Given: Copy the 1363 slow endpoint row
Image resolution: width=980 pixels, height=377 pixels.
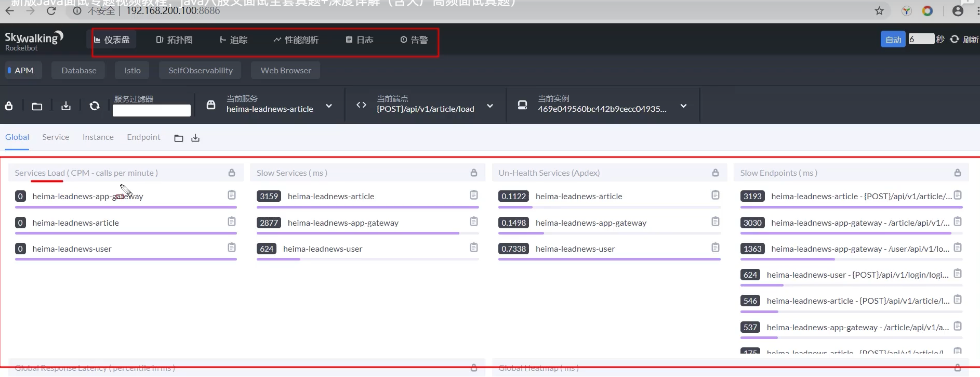Looking at the screenshot, I should click(x=958, y=248).
